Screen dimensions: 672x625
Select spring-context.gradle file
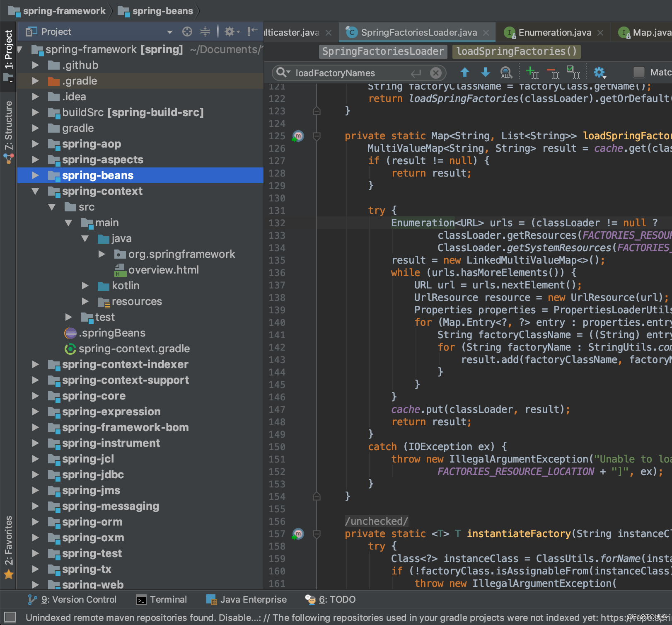127,349
